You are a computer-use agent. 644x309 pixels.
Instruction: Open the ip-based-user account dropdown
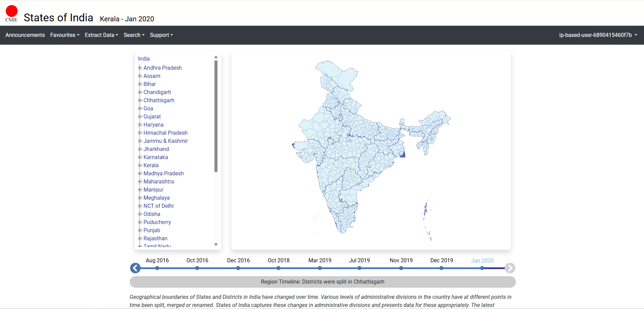pos(598,35)
